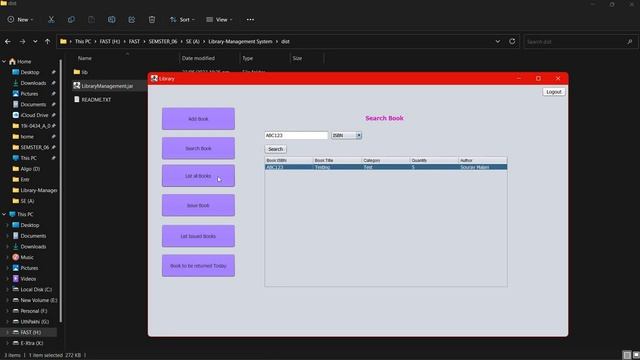Collapse the This PC tree node

tap(4, 214)
